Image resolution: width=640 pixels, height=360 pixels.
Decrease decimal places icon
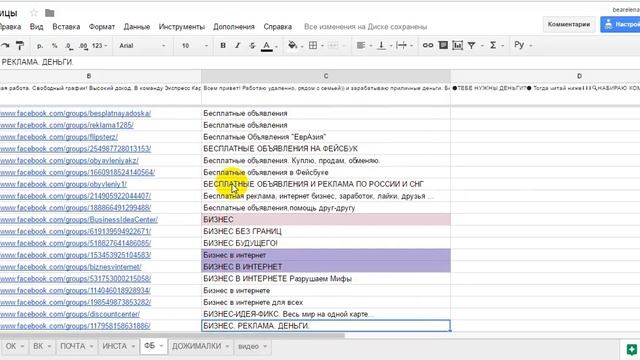pyautogui.click(x=69, y=46)
